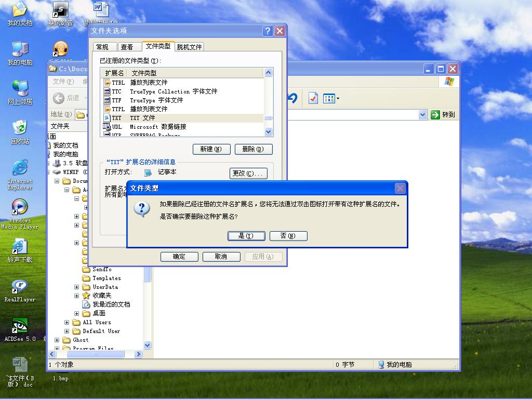Expand the Default User folder node
This screenshot has height=399, width=532.
click(67, 331)
